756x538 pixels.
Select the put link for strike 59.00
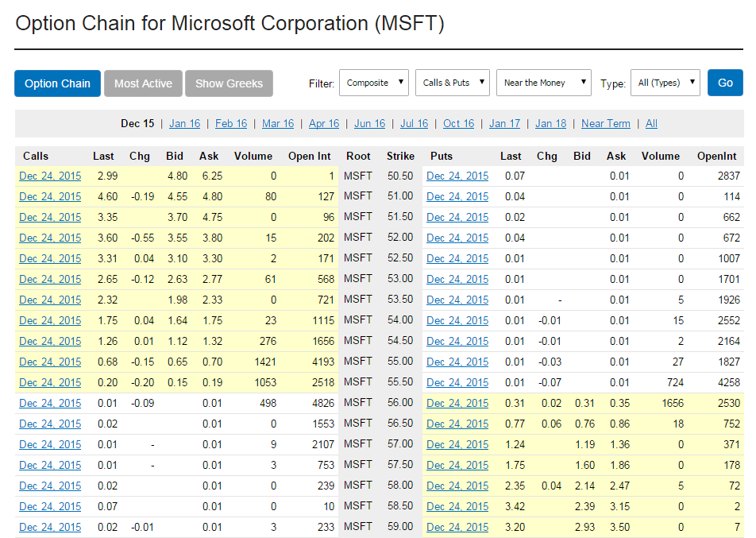tap(457, 527)
